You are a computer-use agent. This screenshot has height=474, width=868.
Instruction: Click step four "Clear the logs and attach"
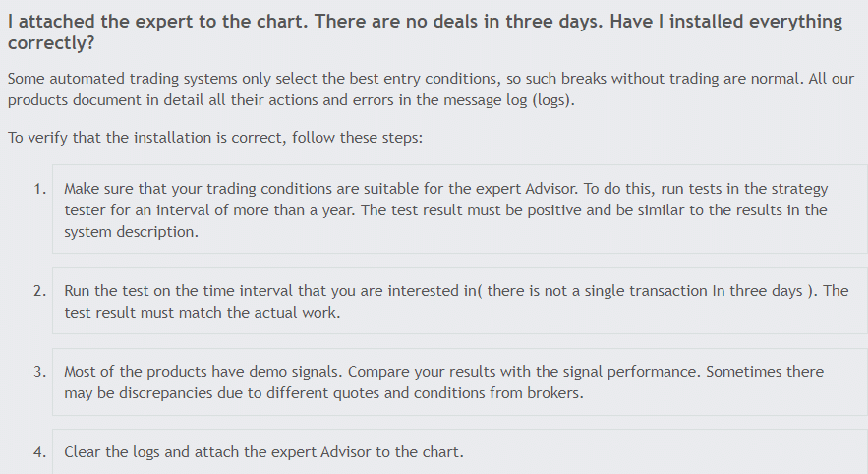(263, 452)
